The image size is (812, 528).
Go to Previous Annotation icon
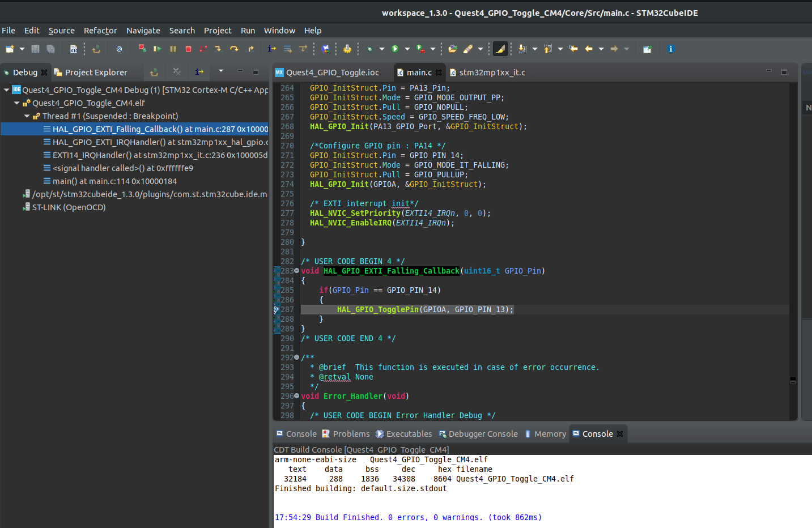[548, 49]
